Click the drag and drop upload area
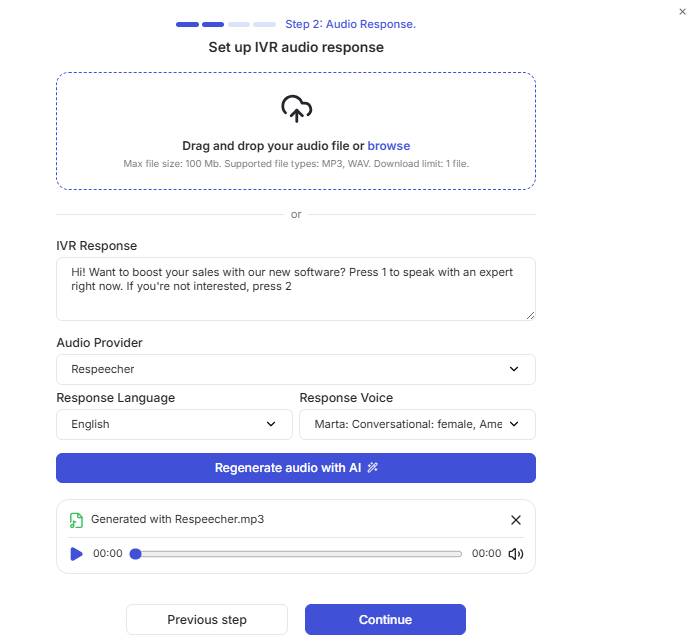The height and width of the screenshot is (641, 695). click(296, 131)
